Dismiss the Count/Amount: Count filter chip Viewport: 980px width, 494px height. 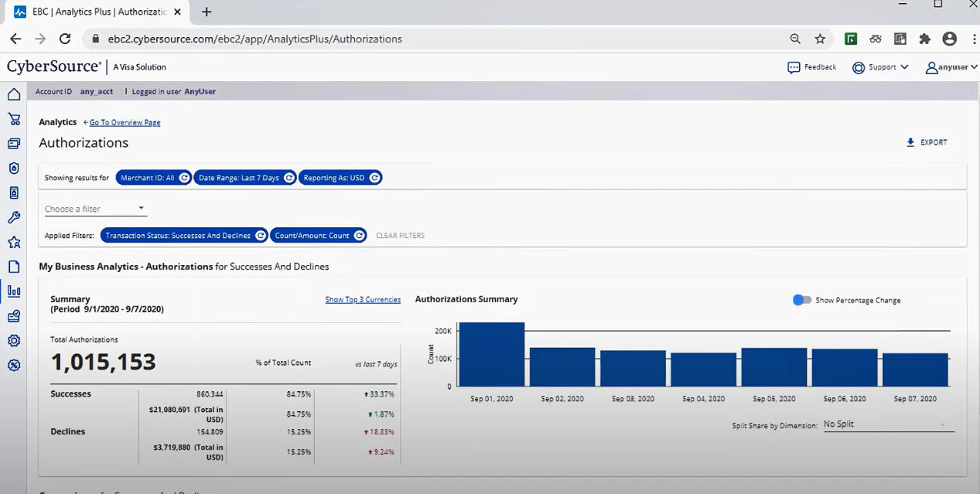point(358,235)
